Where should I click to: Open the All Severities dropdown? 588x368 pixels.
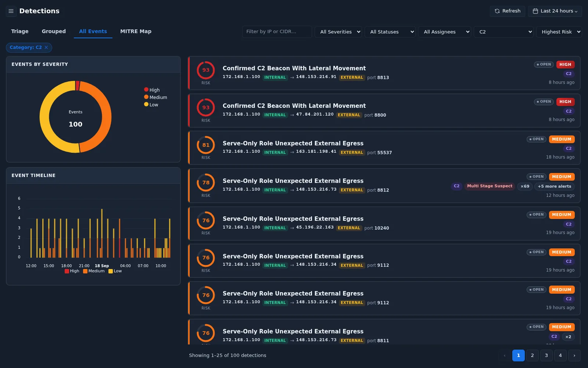coord(338,32)
